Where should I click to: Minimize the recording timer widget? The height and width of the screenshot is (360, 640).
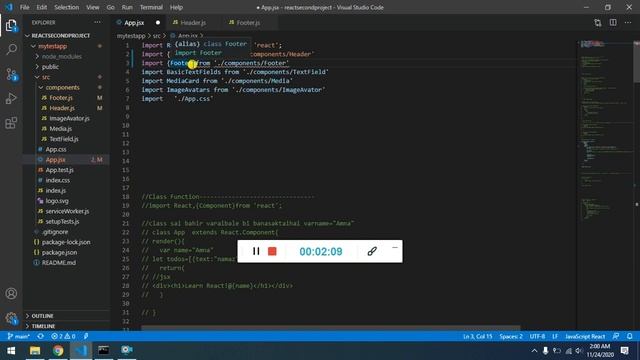[395, 247]
